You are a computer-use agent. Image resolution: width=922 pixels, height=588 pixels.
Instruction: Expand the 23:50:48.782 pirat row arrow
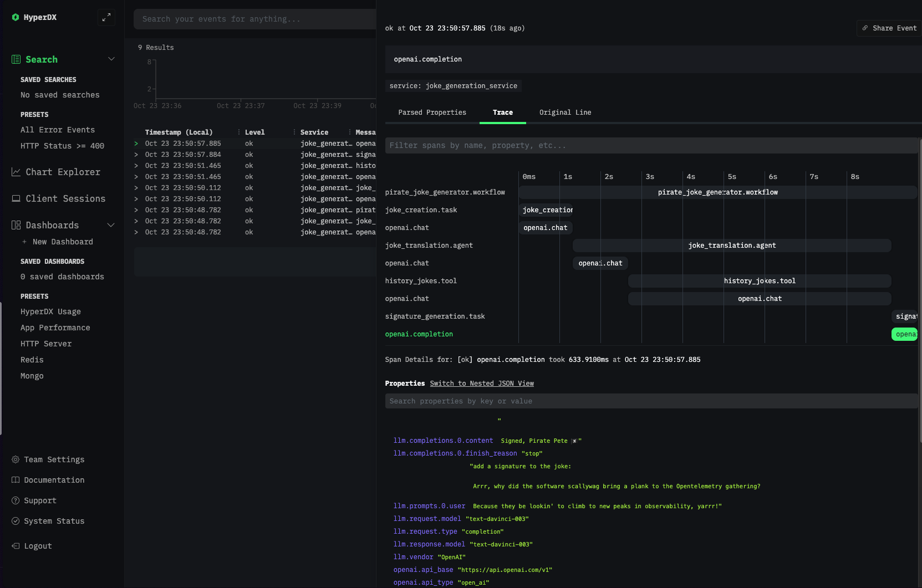point(136,210)
